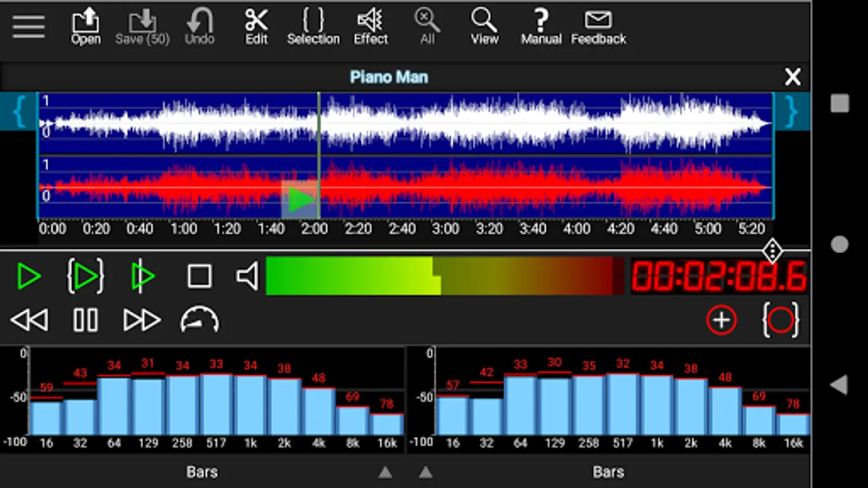868x488 pixels.
Task: Zoom out to show All
Action: (x=427, y=27)
